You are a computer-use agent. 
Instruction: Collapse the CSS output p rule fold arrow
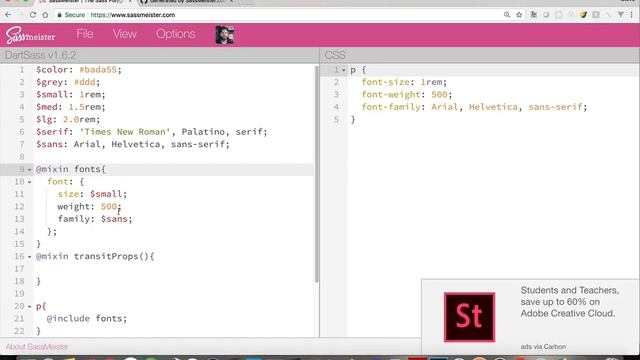[x=344, y=70]
